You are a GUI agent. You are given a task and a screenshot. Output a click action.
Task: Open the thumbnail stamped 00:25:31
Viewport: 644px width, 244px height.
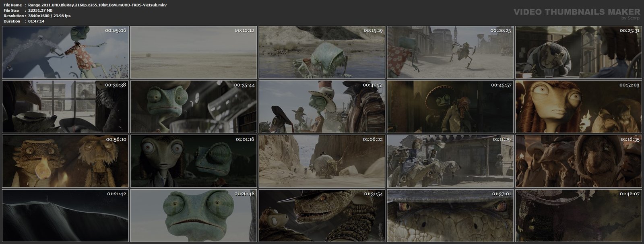point(579,52)
